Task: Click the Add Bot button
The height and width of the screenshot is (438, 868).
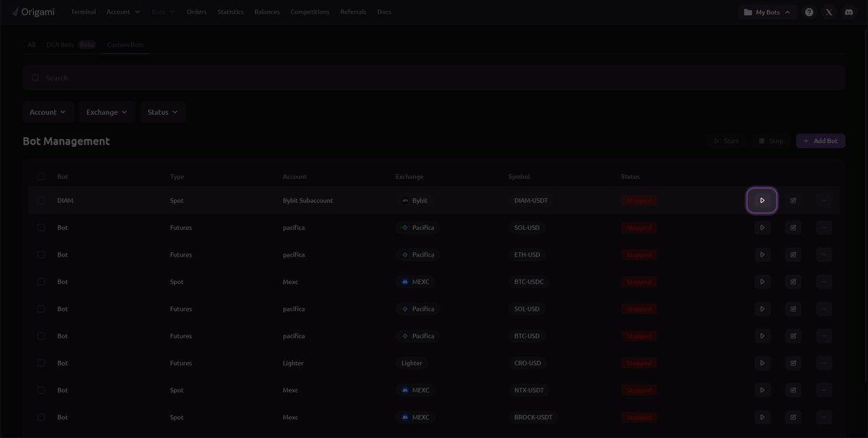Action: [820, 141]
